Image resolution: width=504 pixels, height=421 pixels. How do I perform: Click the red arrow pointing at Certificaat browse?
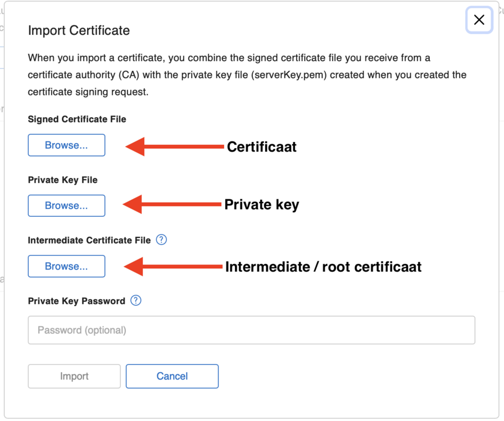point(174,147)
